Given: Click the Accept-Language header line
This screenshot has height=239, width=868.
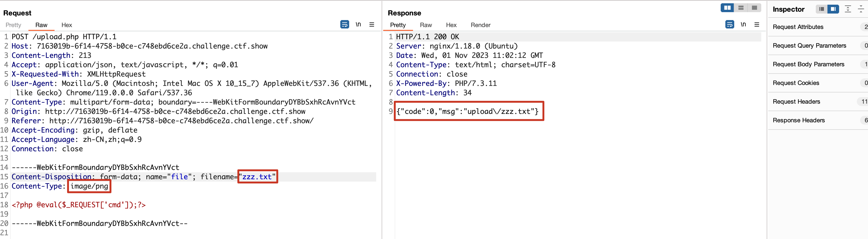Looking at the screenshot, I should (x=76, y=139).
